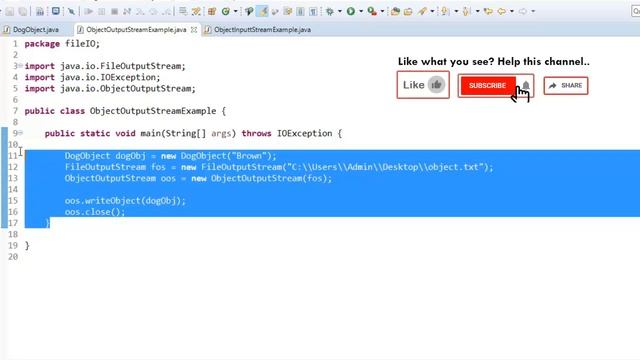Click the "public static void main" line
Image resolution: width=640 pixels, height=360 pixels.
[193, 133]
